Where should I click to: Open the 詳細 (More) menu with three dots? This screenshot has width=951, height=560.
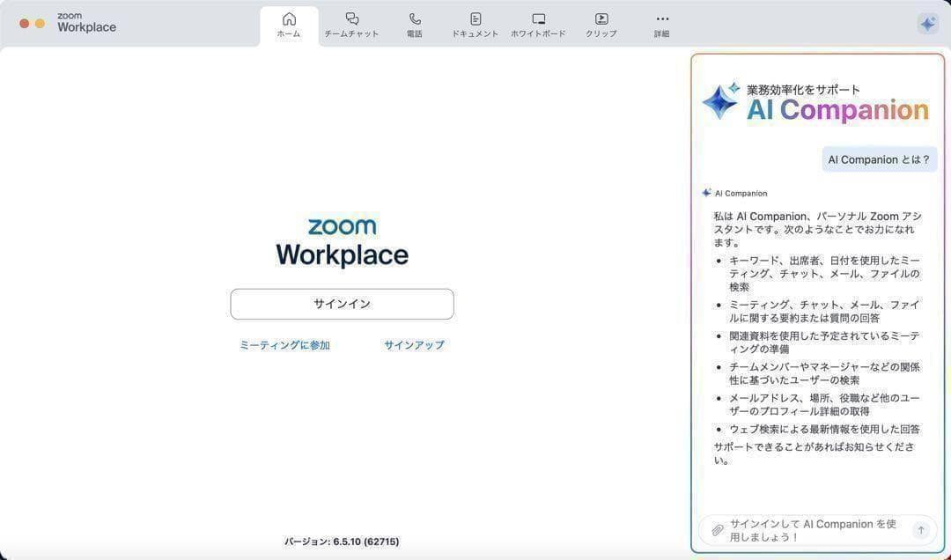[x=661, y=24]
